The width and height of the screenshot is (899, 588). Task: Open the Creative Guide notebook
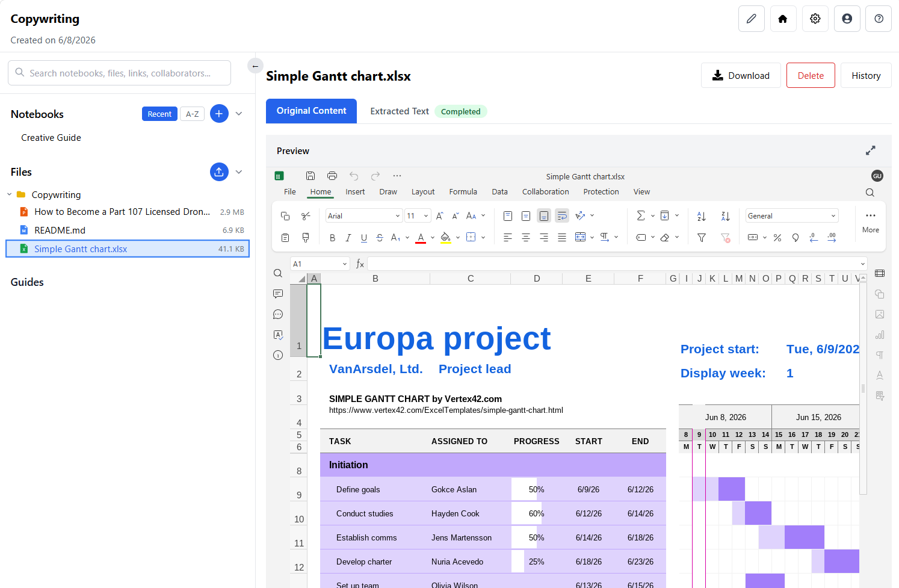[51, 137]
